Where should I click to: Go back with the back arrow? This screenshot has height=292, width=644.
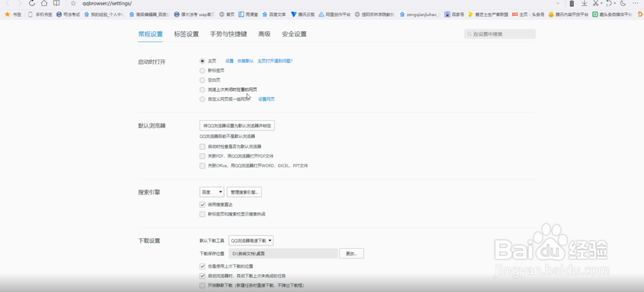pos(7,3)
